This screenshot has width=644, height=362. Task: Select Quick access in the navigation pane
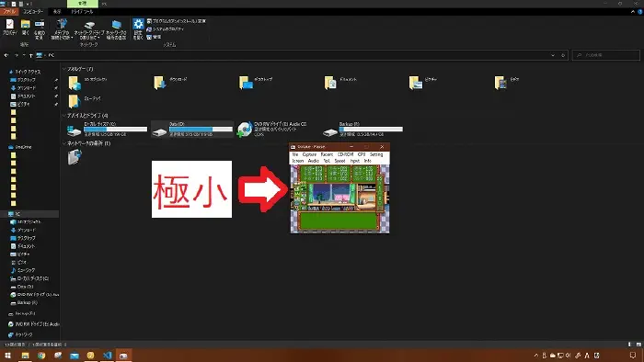coord(25,72)
